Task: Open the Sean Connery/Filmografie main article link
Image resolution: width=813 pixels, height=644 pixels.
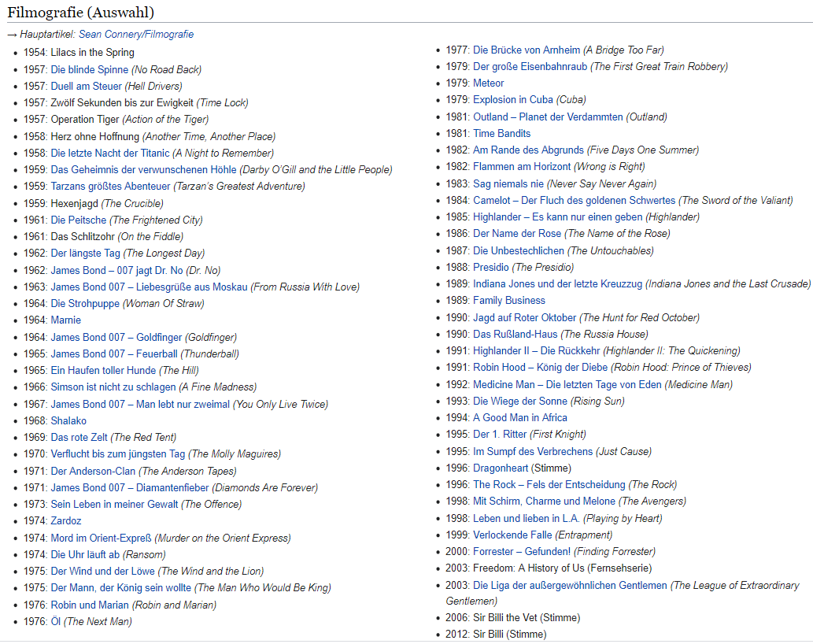Action: tap(136, 34)
